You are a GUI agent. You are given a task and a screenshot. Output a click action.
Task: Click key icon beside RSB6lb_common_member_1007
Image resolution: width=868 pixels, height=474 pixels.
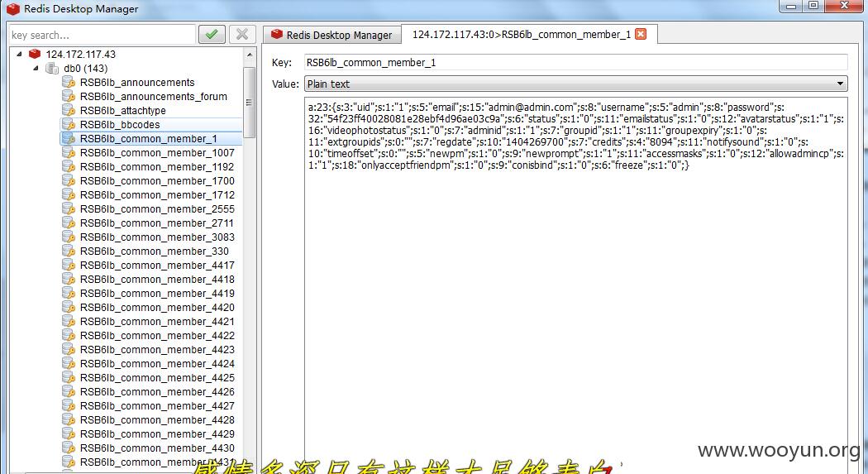[x=69, y=153]
